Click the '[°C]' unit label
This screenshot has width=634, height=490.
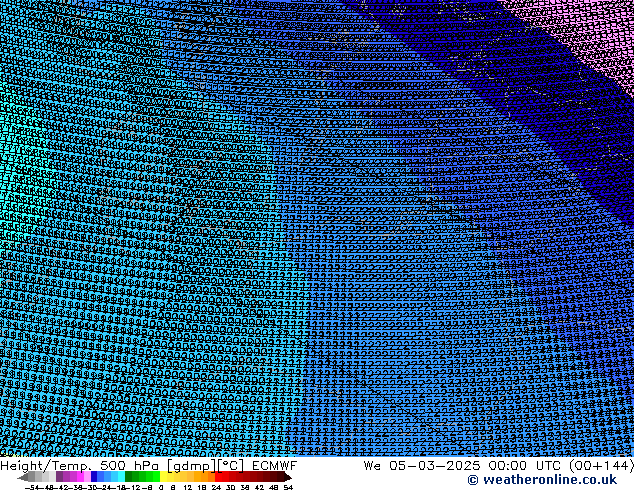[x=231, y=466]
